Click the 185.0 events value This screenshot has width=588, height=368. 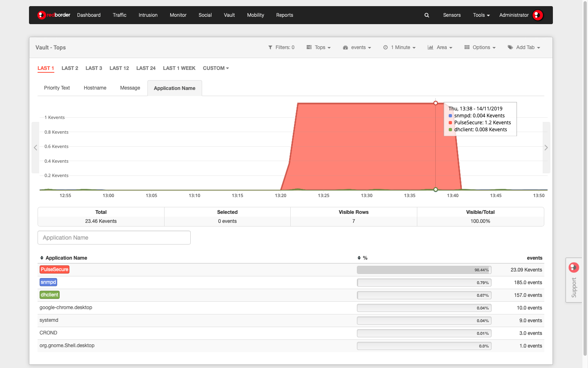pos(528,283)
